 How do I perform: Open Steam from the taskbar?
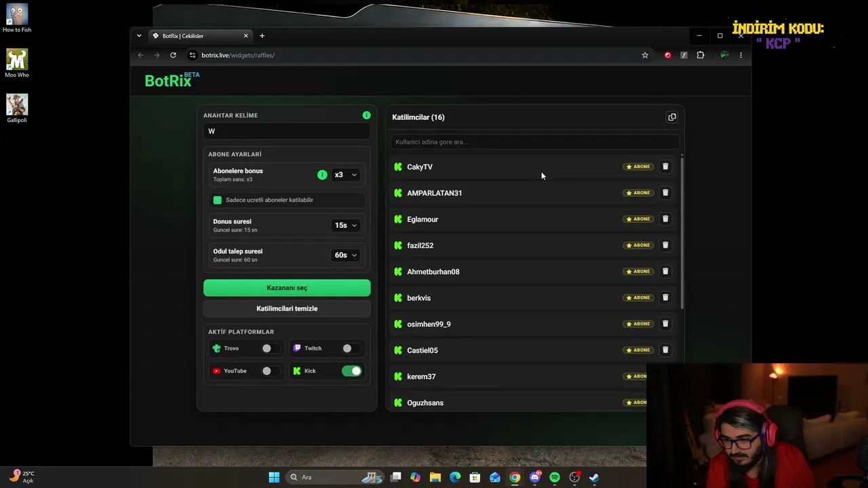(594, 477)
